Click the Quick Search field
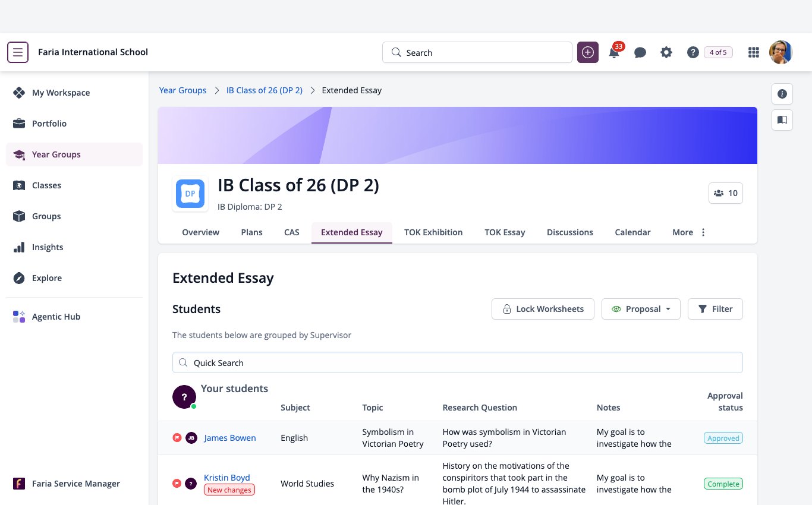 click(x=457, y=362)
